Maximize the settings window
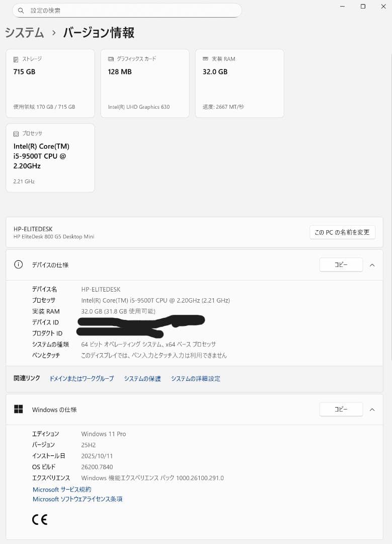 coord(363,6)
